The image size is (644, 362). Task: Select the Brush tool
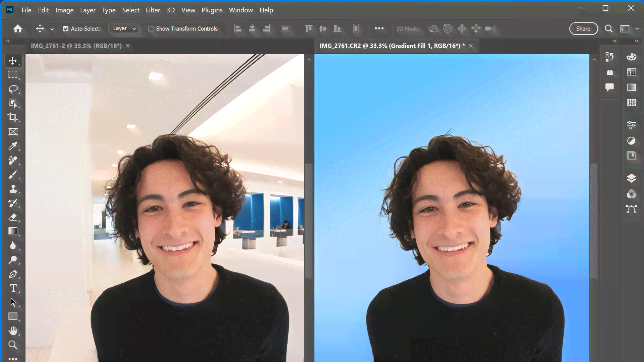click(x=13, y=174)
